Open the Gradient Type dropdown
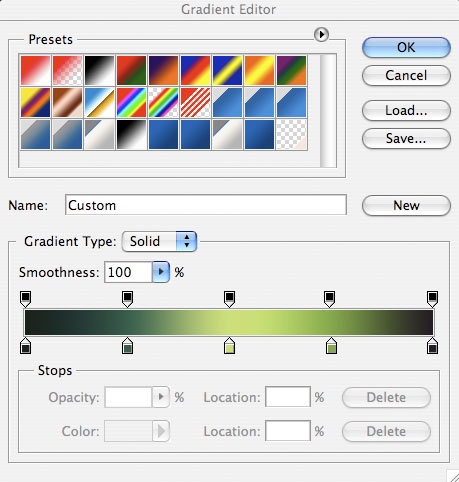The height and width of the screenshot is (482, 459). tap(159, 241)
